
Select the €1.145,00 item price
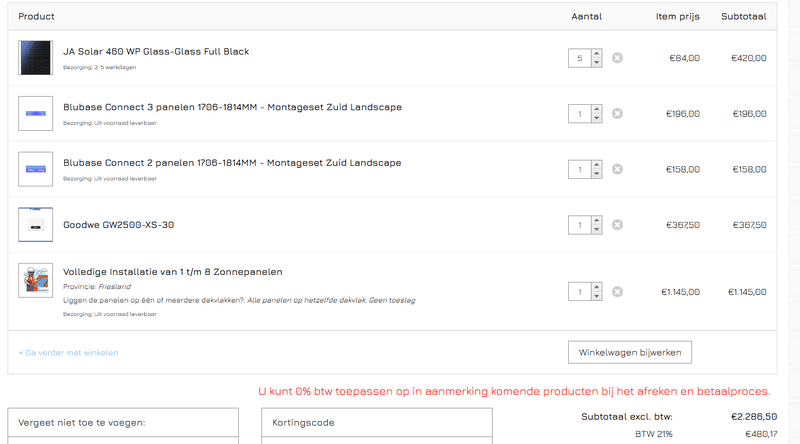tap(681, 292)
